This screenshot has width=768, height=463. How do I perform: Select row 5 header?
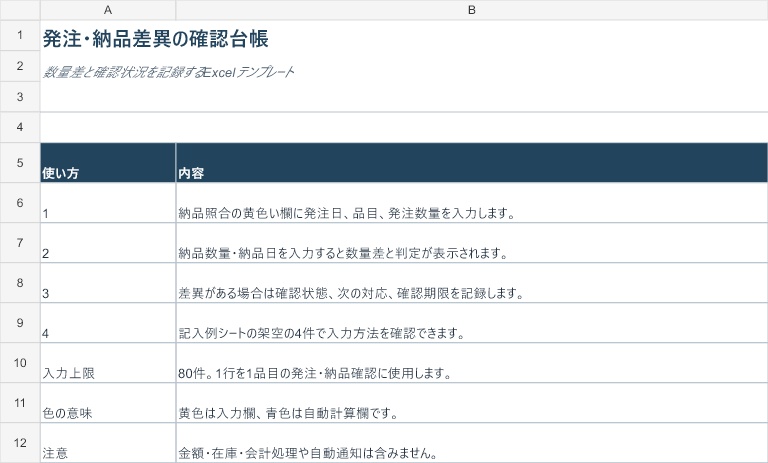20,163
